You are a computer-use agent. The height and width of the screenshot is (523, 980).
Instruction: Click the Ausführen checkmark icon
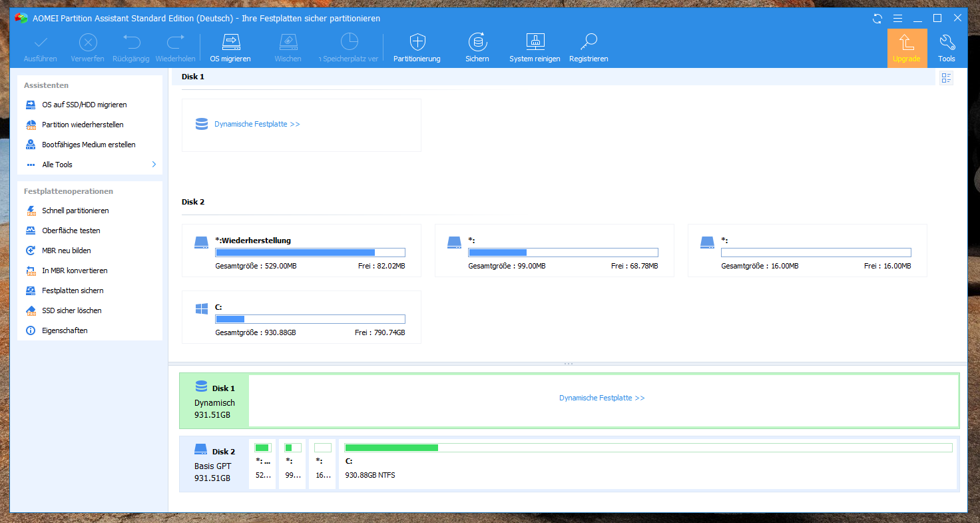tap(40, 43)
